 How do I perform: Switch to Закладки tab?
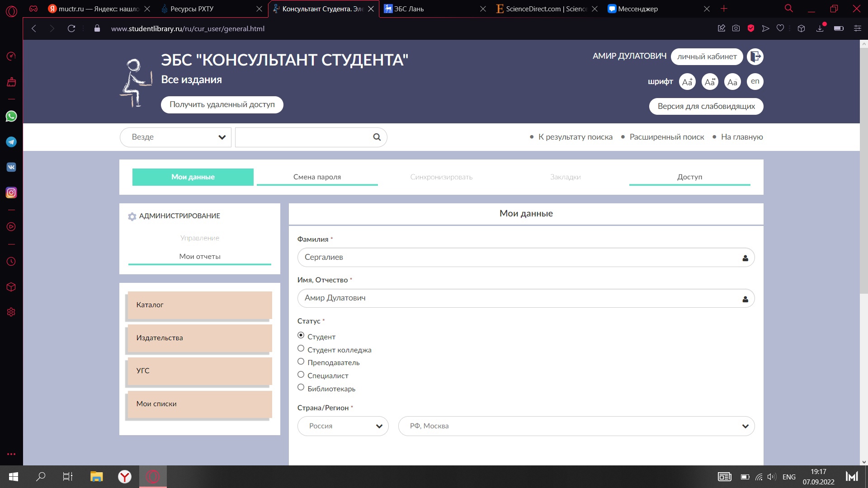pos(566,177)
